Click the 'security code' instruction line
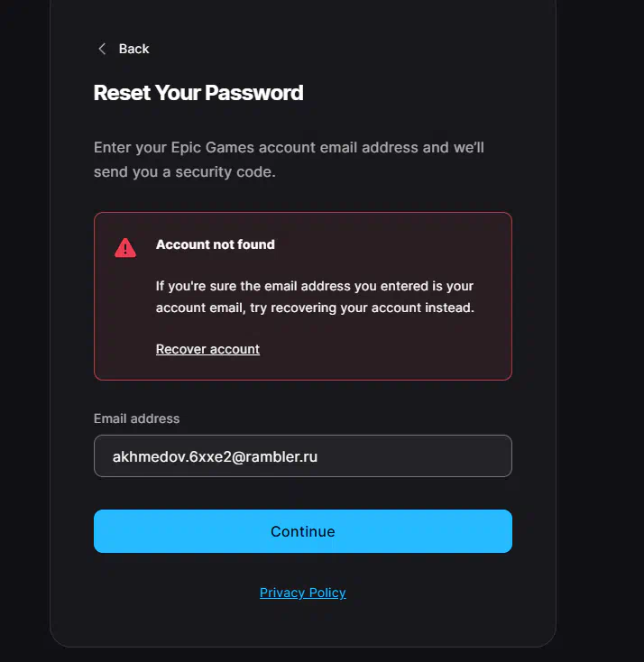644x662 pixels. [x=184, y=171]
